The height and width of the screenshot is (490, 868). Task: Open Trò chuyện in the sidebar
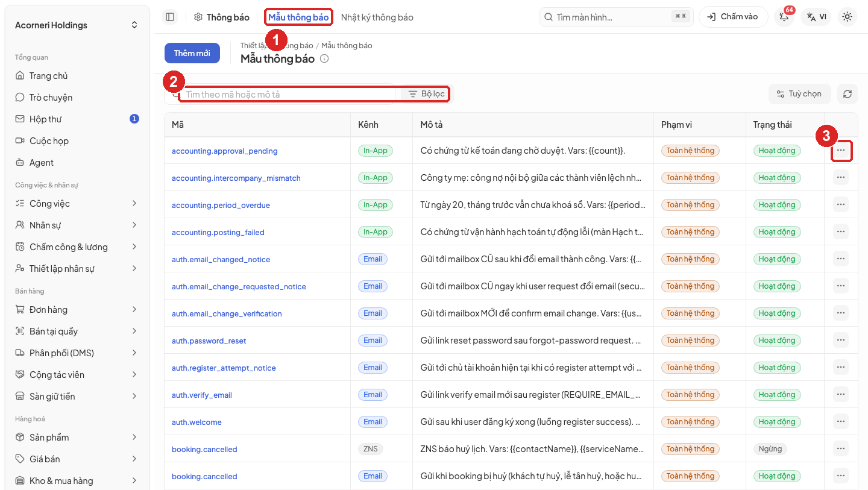77,98
